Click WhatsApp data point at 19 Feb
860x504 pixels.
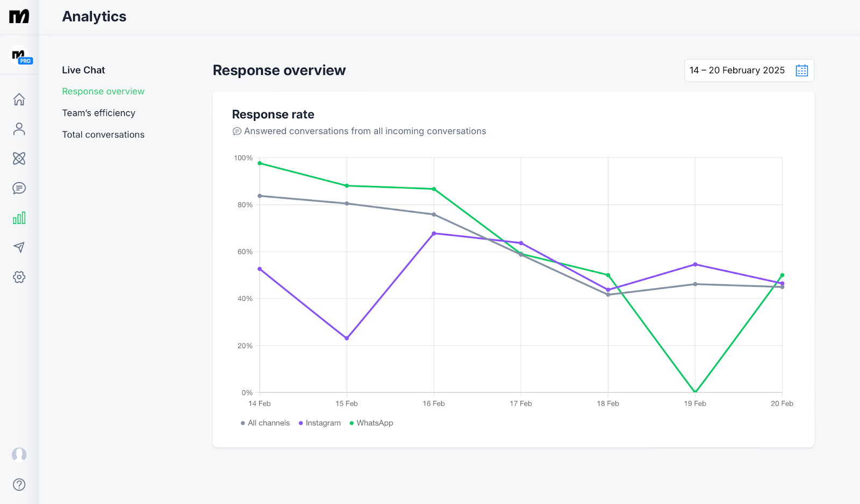pyautogui.click(x=695, y=392)
